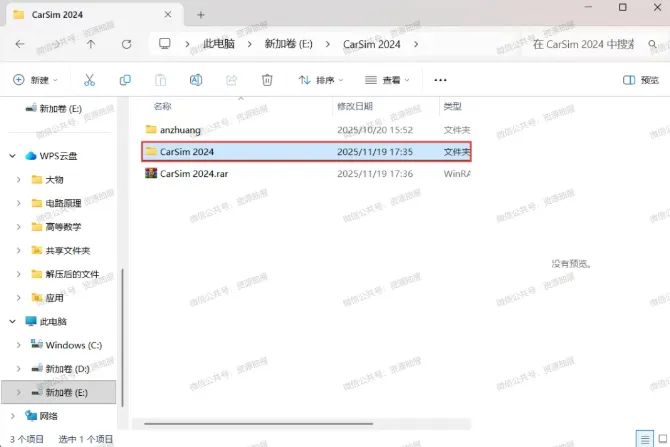Select 此电脑 in the sidebar

pyautogui.click(x=46, y=321)
